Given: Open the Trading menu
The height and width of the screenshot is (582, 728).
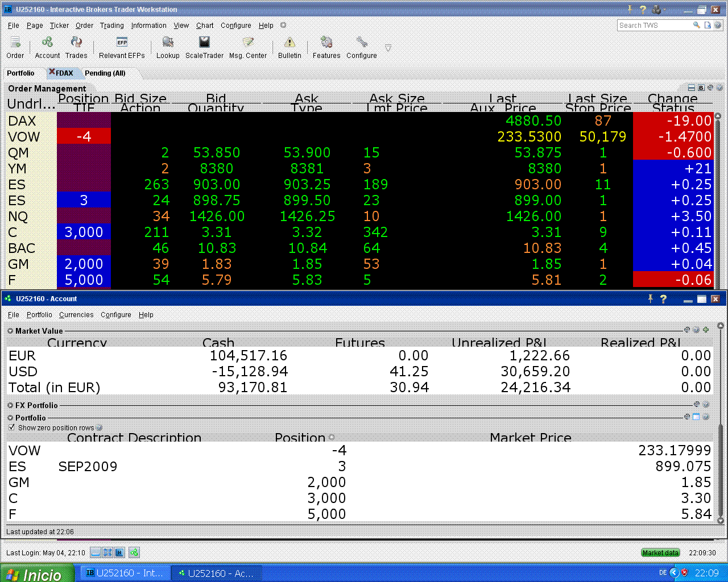Looking at the screenshot, I should 111,26.
